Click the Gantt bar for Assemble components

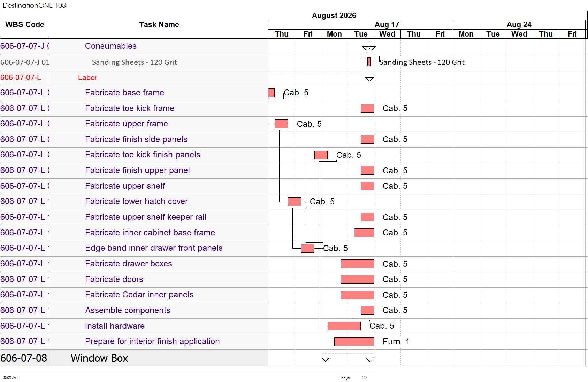click(x=367, y=310)
